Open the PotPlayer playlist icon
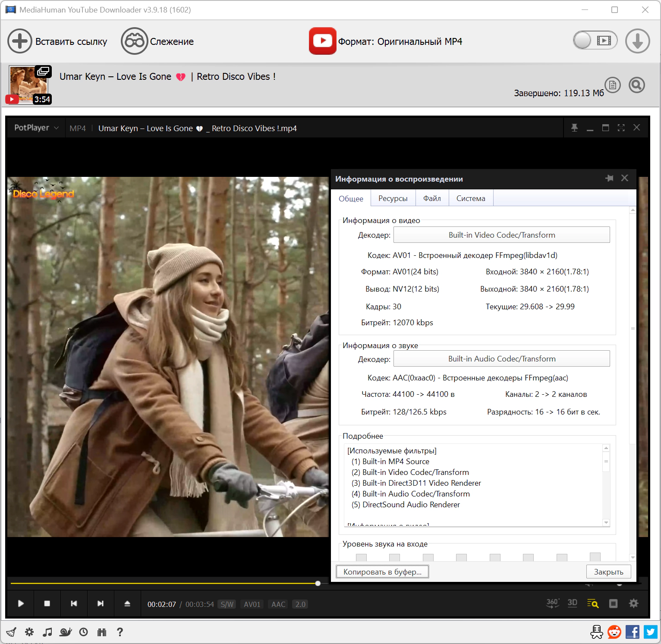The width and height of the screenshot is (661, 644). [613, 603]
